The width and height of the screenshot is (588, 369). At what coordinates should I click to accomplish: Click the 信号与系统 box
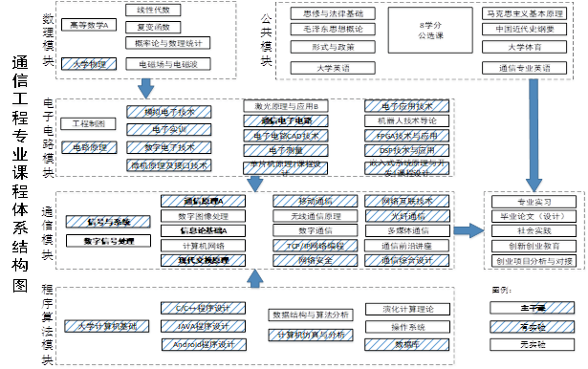tap(108, 222)
